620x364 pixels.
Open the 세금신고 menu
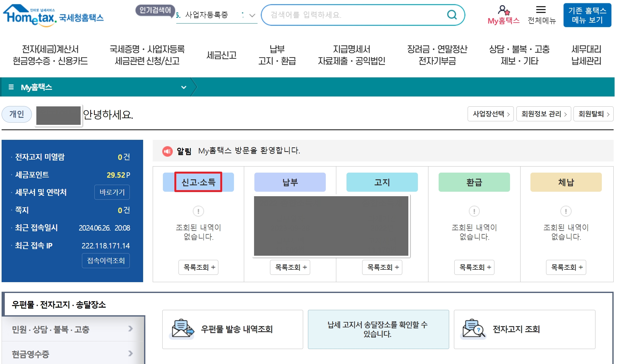tap(221, 55)
